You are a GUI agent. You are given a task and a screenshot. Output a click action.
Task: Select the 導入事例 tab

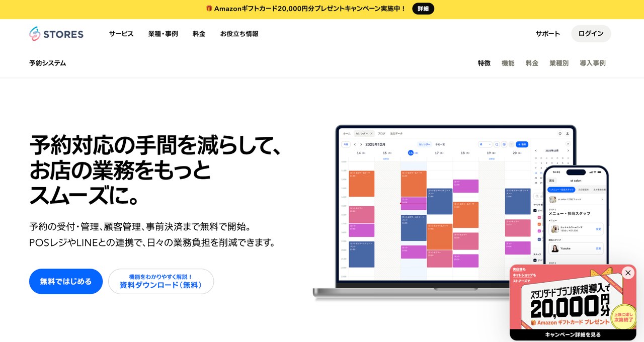click(593, 63)
